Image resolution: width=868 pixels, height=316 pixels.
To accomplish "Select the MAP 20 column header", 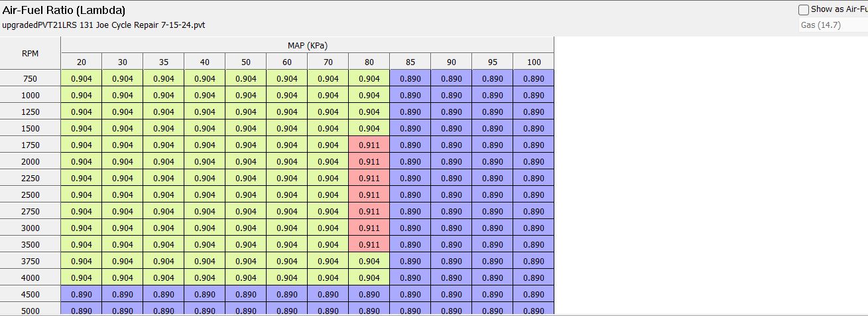I will tap(82, 62).
